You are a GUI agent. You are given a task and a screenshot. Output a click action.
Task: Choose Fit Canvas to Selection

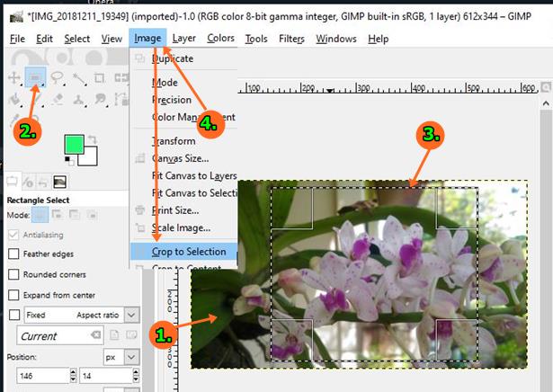pos(183,192)
